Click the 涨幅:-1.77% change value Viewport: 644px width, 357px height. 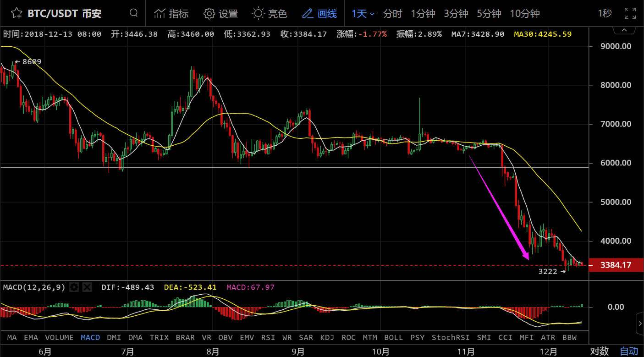click(362, 34)
